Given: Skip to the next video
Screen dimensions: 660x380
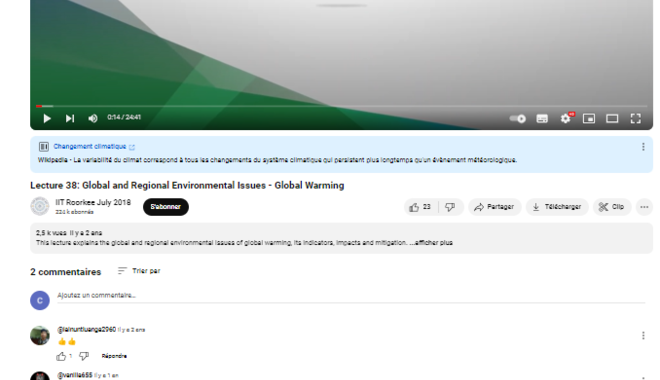Looking at the screenshot, I should pyautogui.click(x=70, y=119).
